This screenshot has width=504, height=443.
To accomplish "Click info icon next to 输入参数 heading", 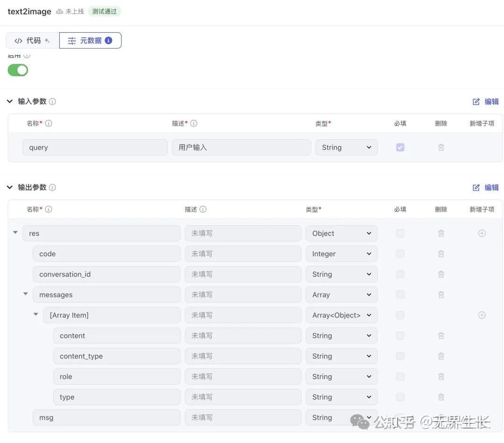I will point(52,102).
